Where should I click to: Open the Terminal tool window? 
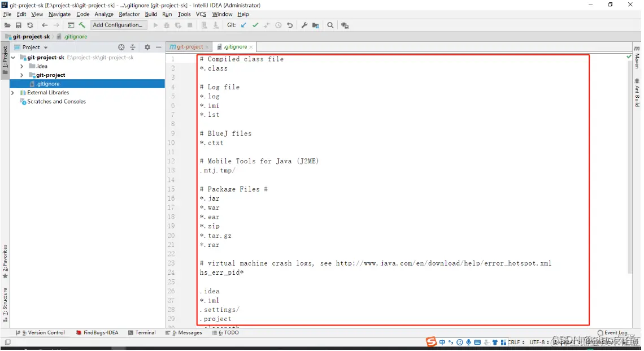tap(142, 332)
